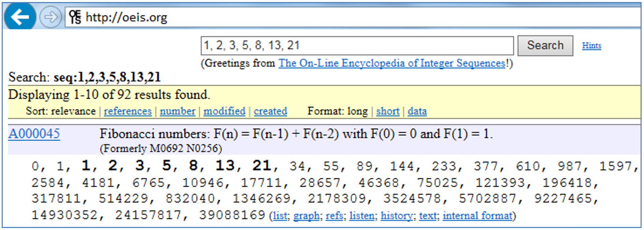Image resolution: width=644 pixels, height=230 pixels.
Task: Switch format to data
Action: point(417,111)
